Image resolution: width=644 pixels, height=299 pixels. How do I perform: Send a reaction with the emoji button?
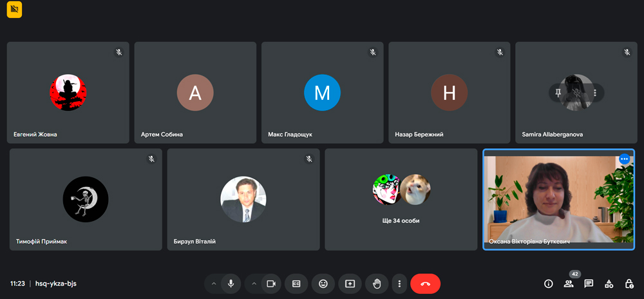tap(323, 284)
